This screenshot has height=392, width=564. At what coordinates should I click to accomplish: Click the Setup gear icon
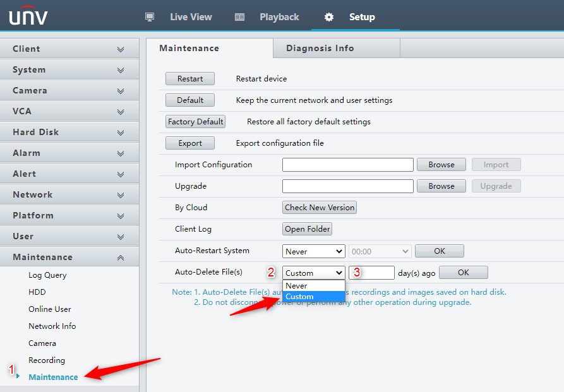329,17
